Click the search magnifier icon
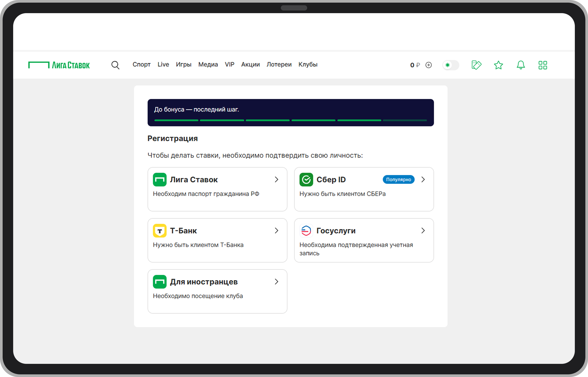 pyautogui.click(x=115, y=65)
